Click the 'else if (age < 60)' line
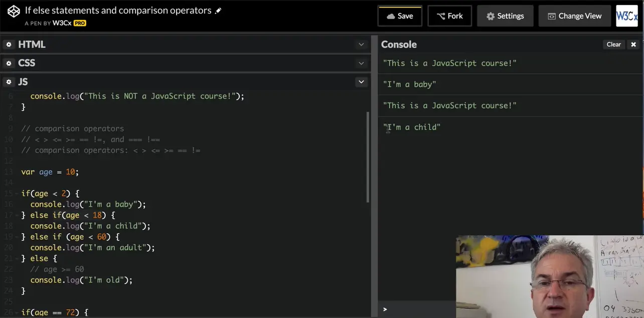The height and width of the screenshot is (318, 644). (x=70, y=237)
